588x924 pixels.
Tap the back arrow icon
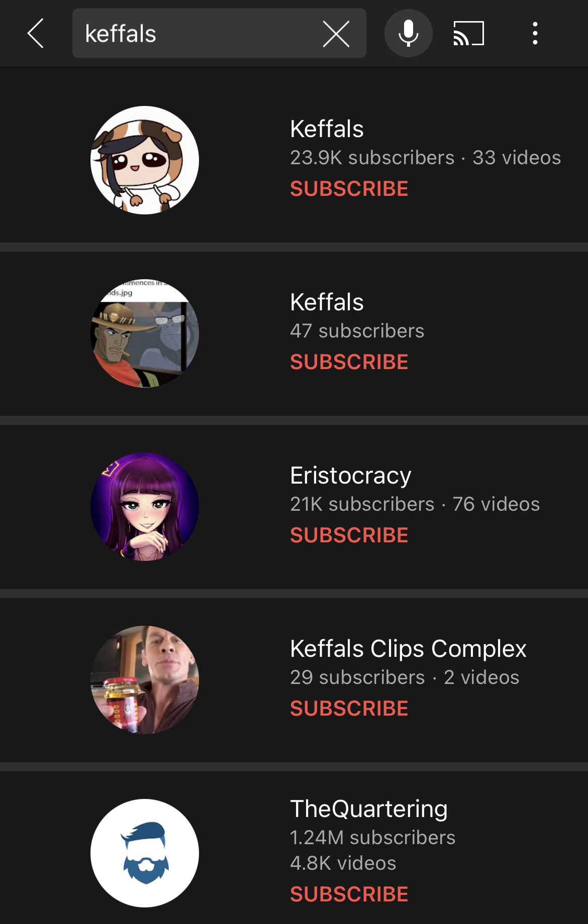[36, 33]
